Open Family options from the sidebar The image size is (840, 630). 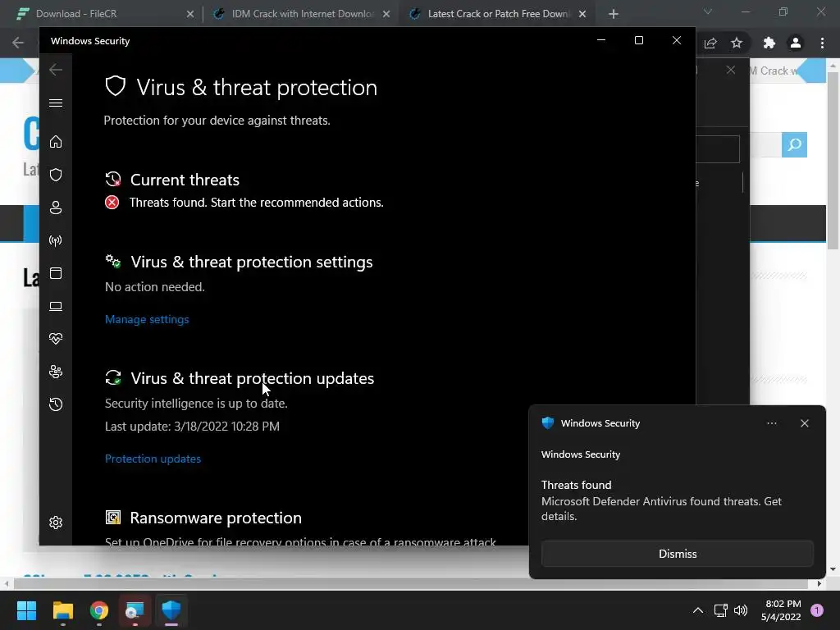click(x=56, y=372)
